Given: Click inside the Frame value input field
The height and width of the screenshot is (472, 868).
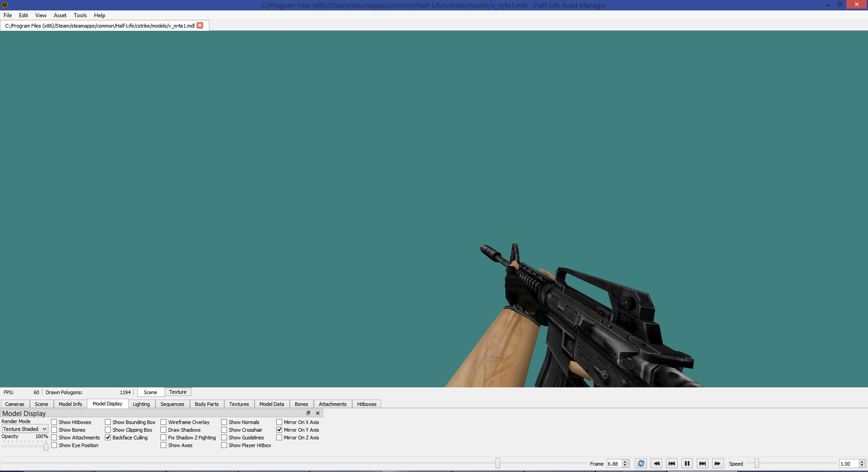Looking at the screenshot, I should (615, 463).
